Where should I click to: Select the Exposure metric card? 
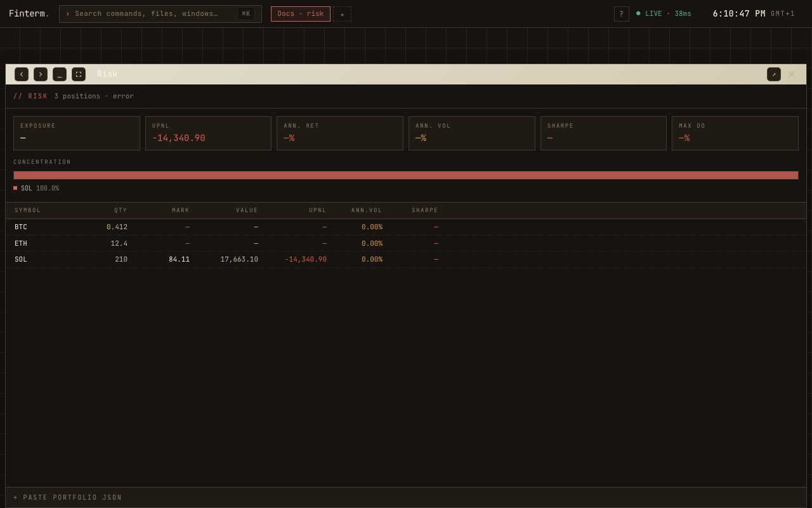(x=77, y=133)
